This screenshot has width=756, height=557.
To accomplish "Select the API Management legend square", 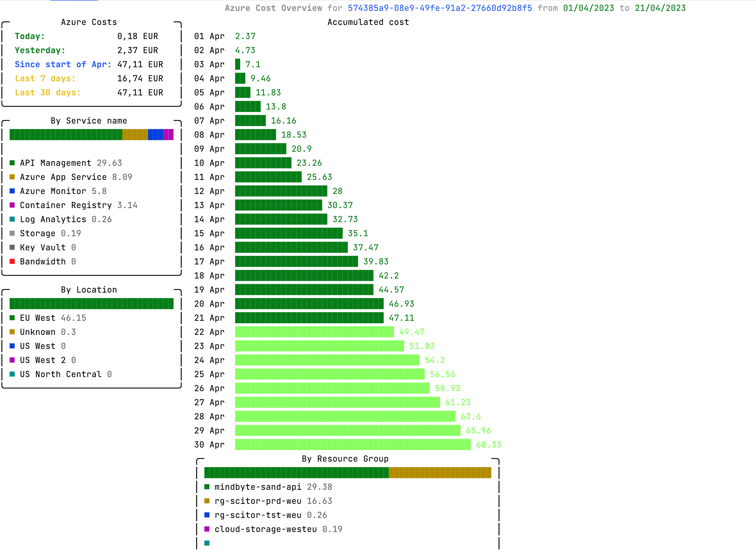I will (12, 163).
